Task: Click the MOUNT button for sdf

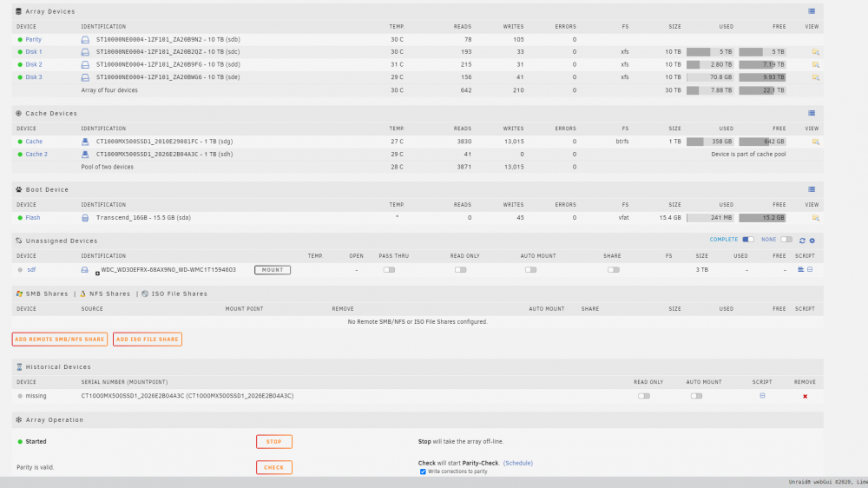Action: [x=273, y=270]
